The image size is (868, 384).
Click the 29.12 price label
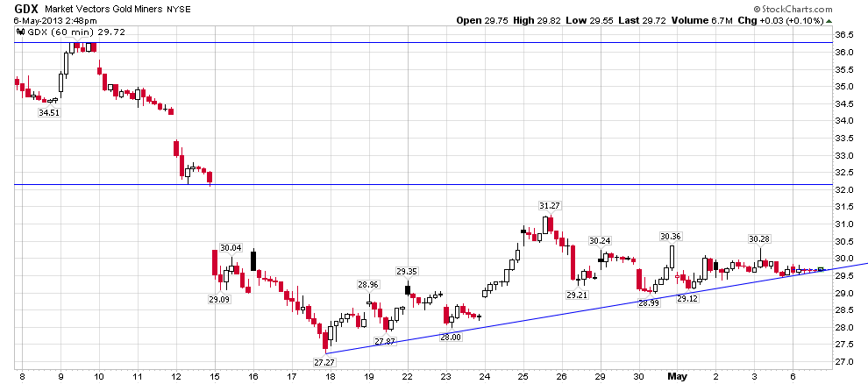687,298
